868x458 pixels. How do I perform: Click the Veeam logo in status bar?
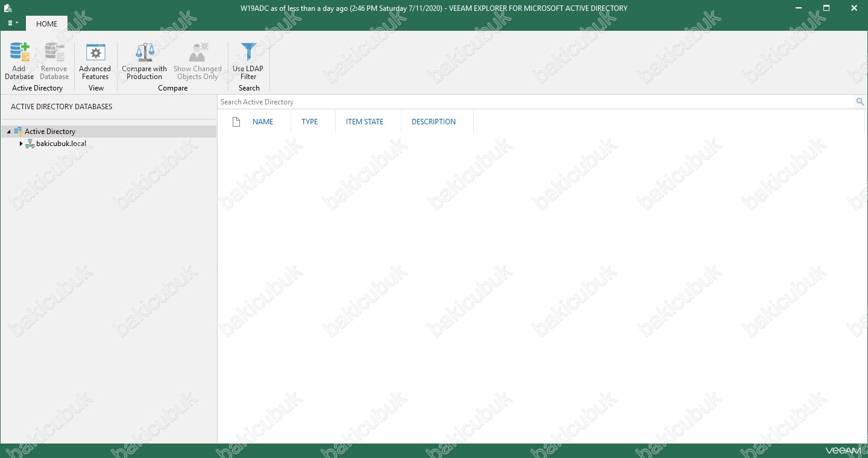[x=842, y=450]
